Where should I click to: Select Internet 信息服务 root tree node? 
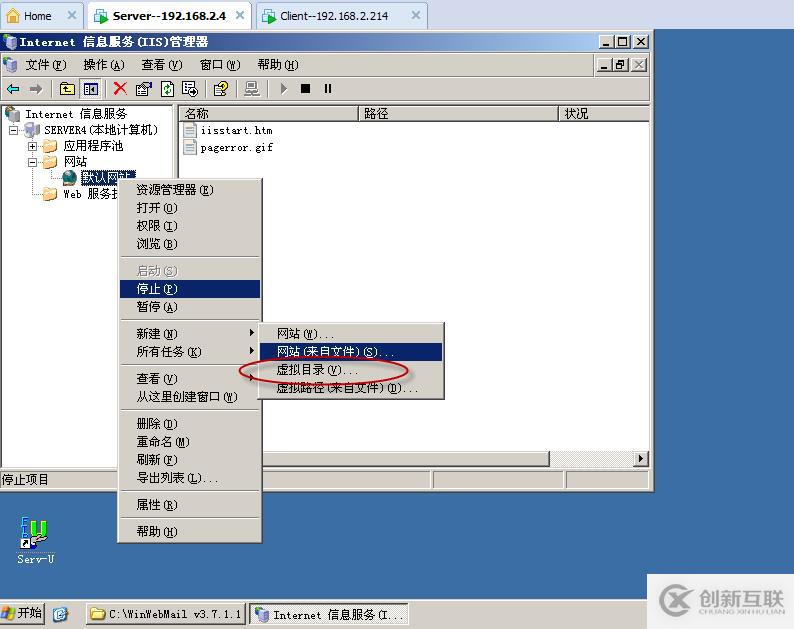click(76, 114)
